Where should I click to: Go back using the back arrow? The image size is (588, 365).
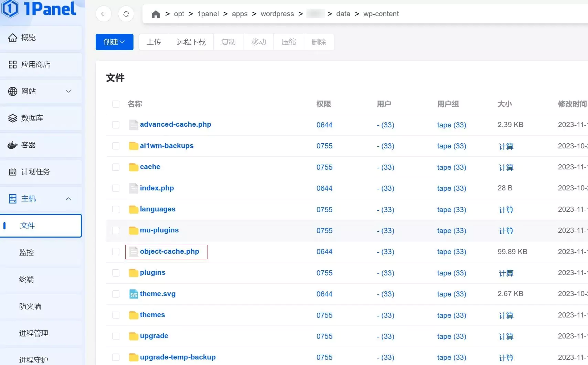tap(104, 14)
